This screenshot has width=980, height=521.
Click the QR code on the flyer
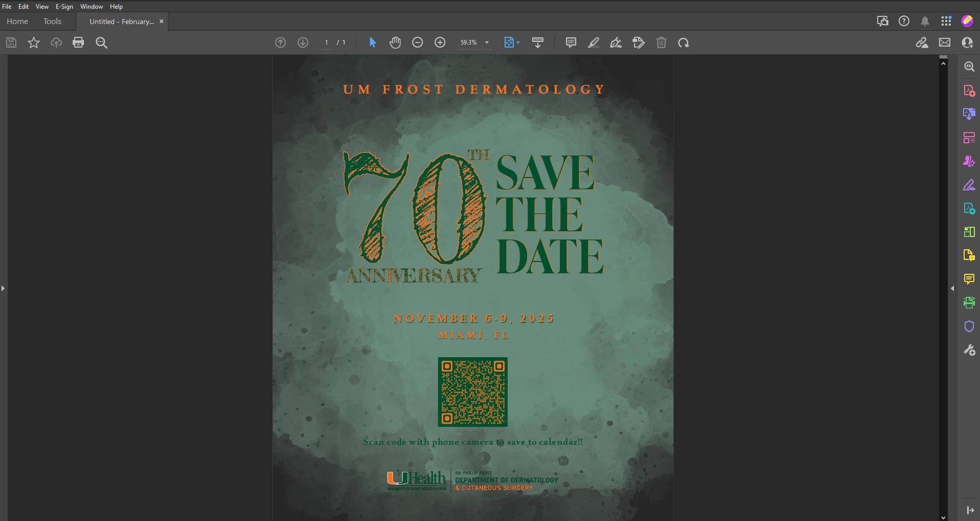click(x=473, y=392)
